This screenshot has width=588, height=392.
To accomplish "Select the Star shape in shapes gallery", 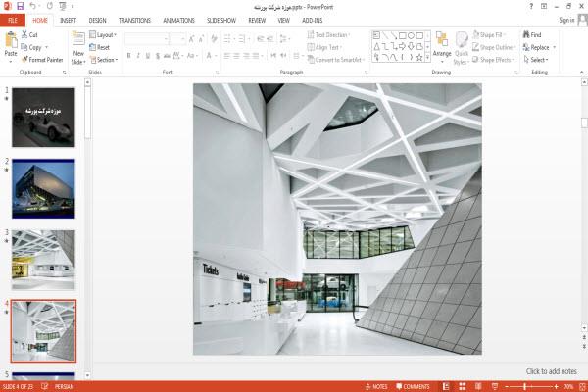I will [419, 58].
